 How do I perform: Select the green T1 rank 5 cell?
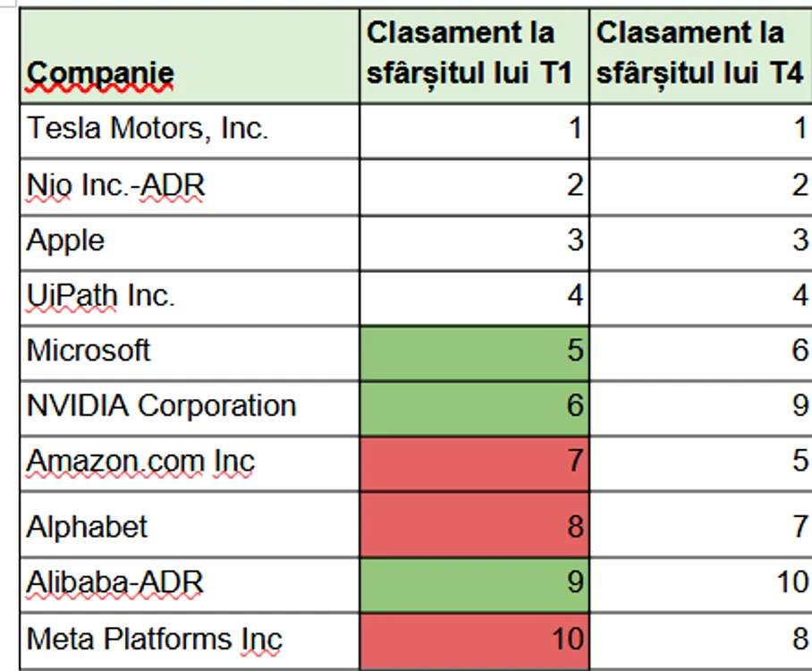click(474, 353)
